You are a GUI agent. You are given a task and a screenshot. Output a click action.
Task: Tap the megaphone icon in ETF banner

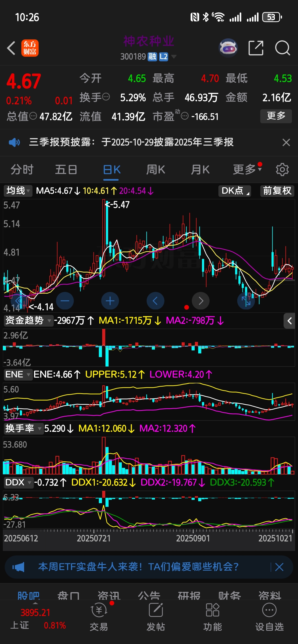(18, 567)
